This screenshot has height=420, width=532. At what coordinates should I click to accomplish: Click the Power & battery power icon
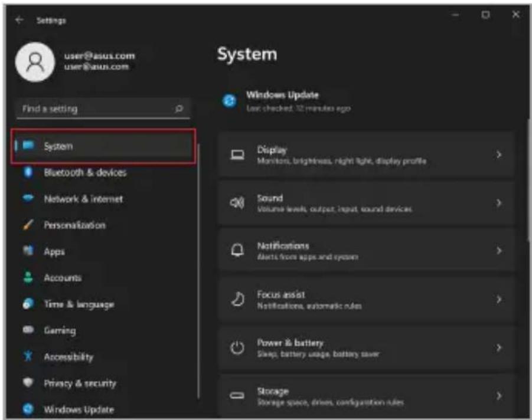(x=237, y=348)
